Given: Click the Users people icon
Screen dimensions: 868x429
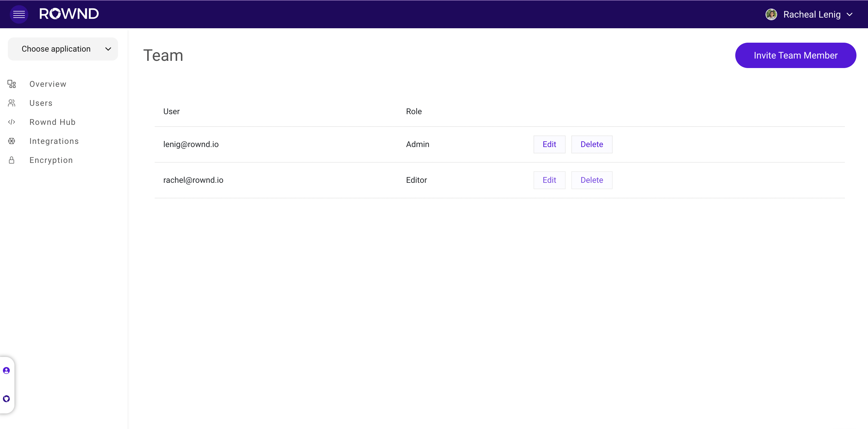Looking at the screenshot, I should click(x=12, y=103).
